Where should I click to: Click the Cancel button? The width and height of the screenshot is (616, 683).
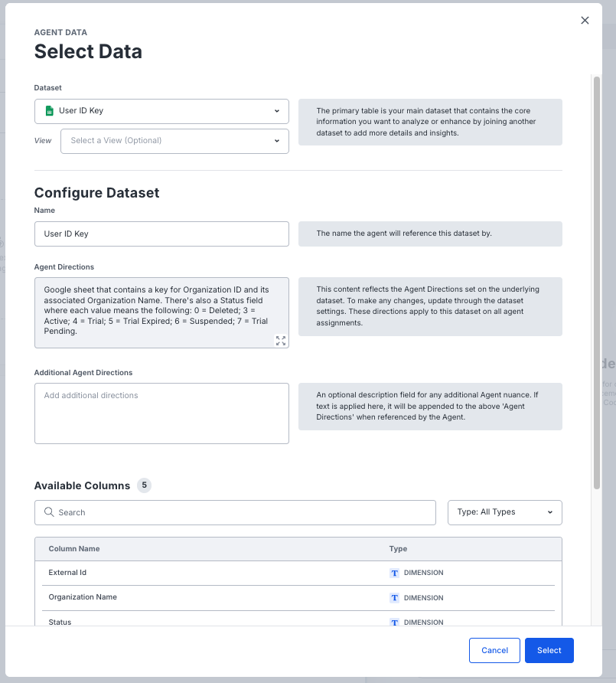click(494, 650)
